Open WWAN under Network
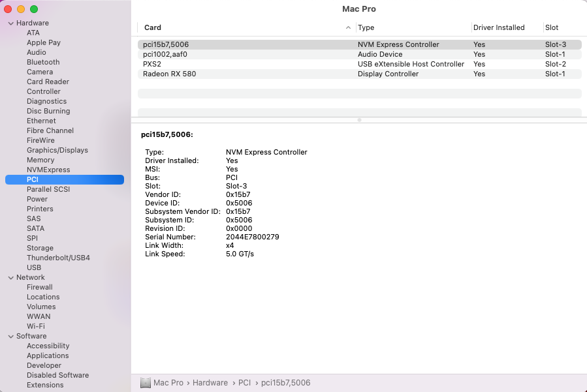587x392 pixels. pos(39,316)
